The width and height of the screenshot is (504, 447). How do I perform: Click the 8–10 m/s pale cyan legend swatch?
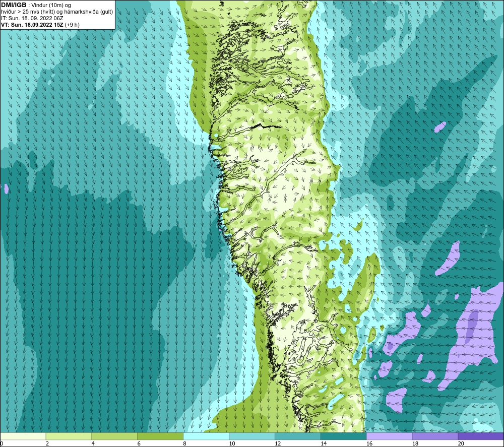pyautogui.click(x=206, y=436)
